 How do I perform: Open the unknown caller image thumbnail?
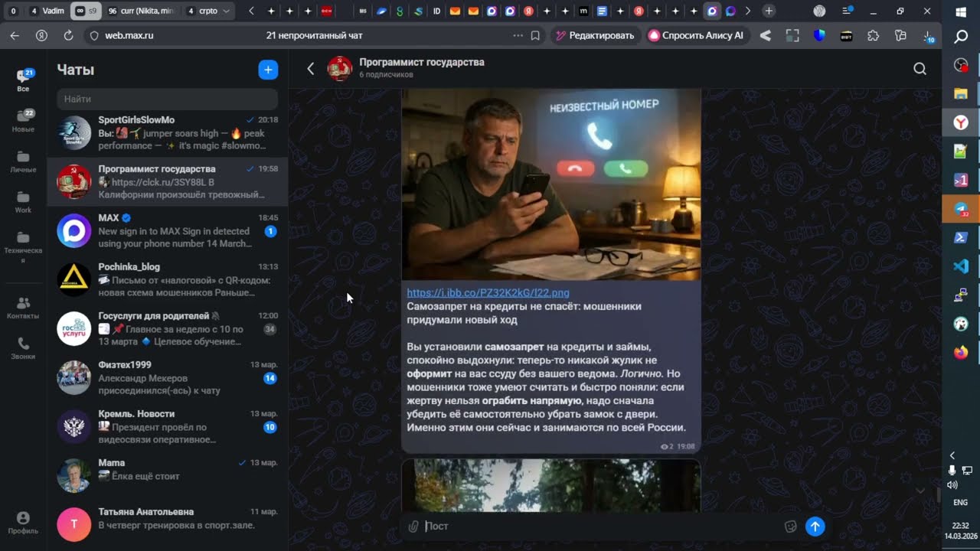coord(551,184)
